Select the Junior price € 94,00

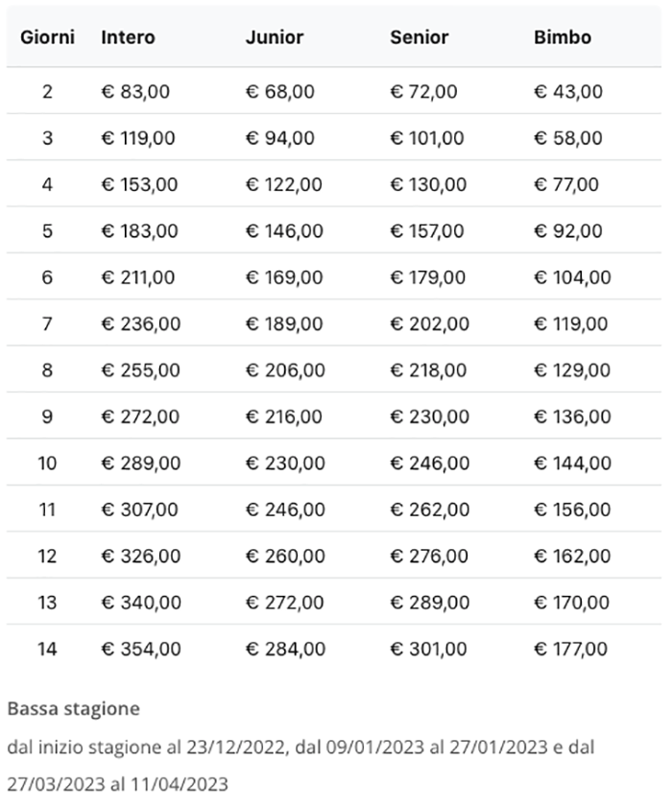tap(279, 138)
